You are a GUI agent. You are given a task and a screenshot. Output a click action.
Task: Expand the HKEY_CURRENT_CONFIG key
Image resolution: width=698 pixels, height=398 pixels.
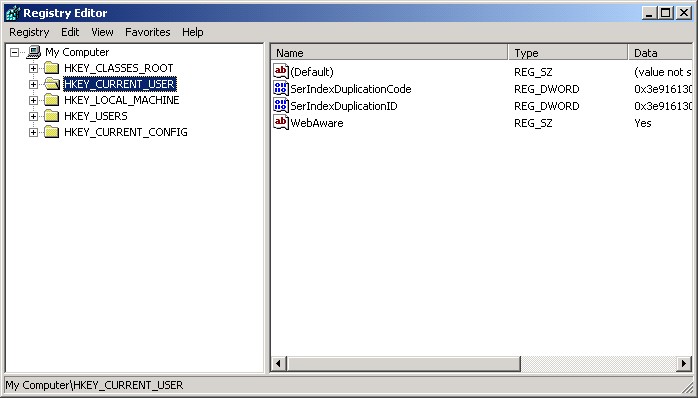pyautogui.click(x=33, y=133)
